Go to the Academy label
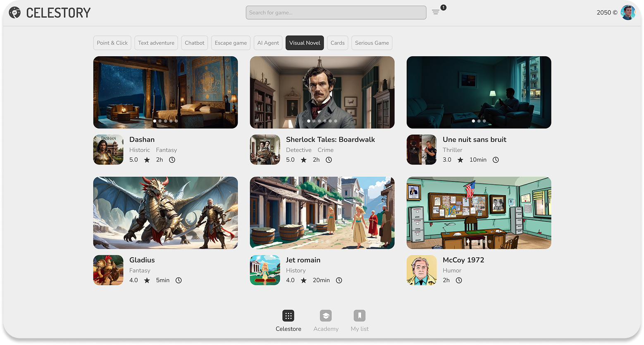 point(326,329)
